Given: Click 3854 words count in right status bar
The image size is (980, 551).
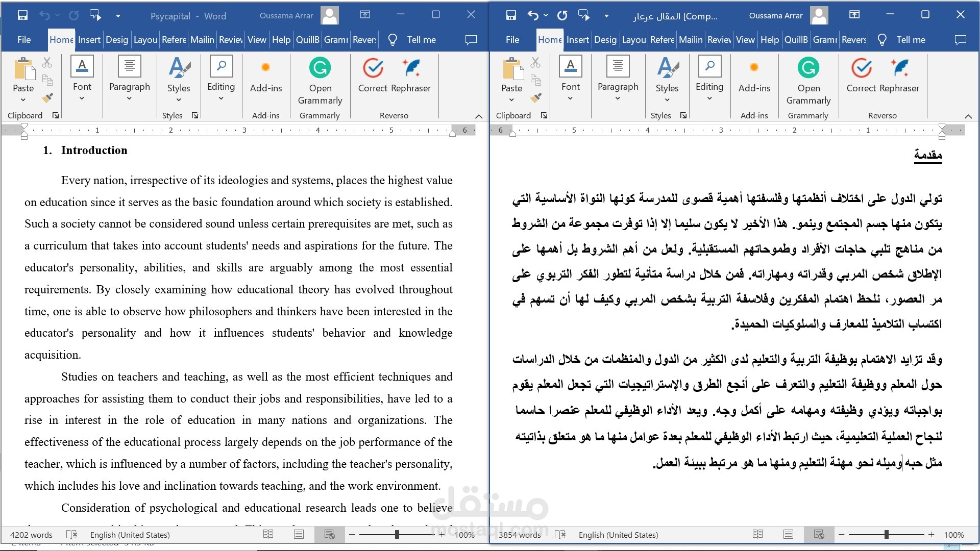Looking at the screenshot, I should pyautogui.click(x=520, y=535).
